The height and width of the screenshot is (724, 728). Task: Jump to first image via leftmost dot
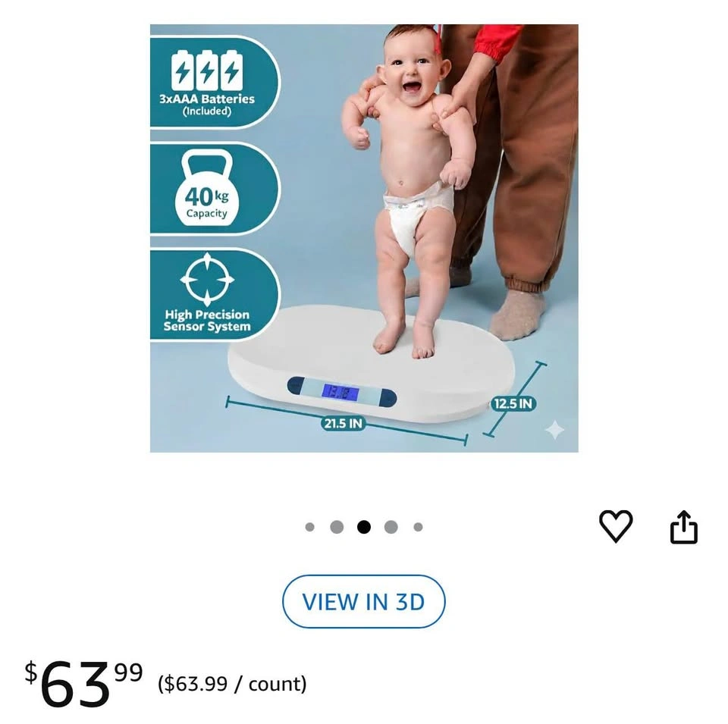click(x=309, y=527)
